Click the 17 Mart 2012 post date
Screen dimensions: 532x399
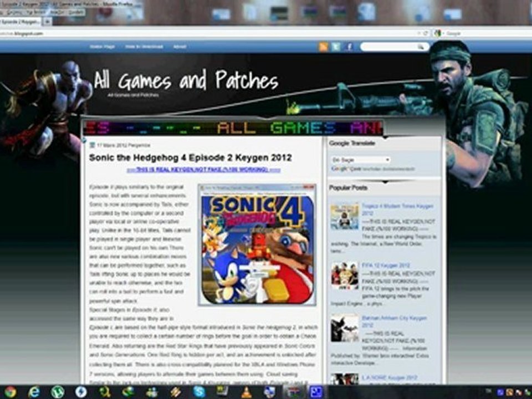pos(124,145)
